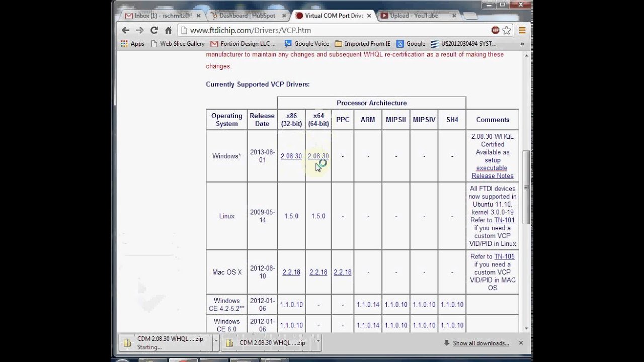
Task: Click the Windows CE 4.2-5.2 ARM 1.1.0.14 cell
Action: point(368,305)
